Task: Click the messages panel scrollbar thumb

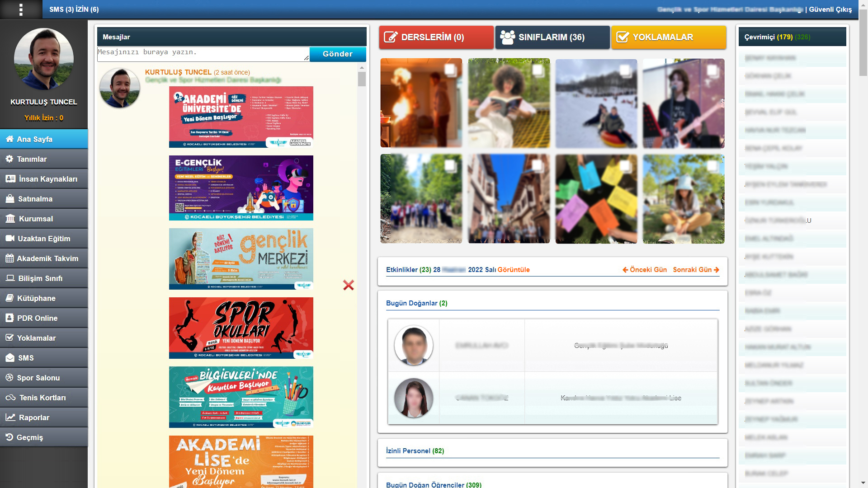Action: point(362,79)
